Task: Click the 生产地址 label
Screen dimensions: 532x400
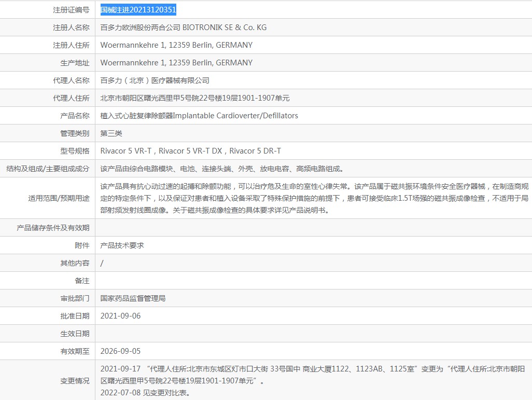Action: click(75, 63)
